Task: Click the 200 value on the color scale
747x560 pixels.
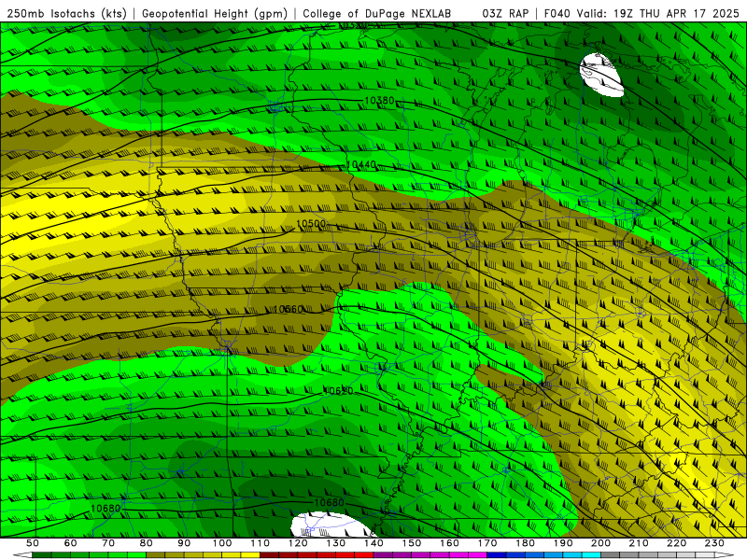Action: coord(600,543)
